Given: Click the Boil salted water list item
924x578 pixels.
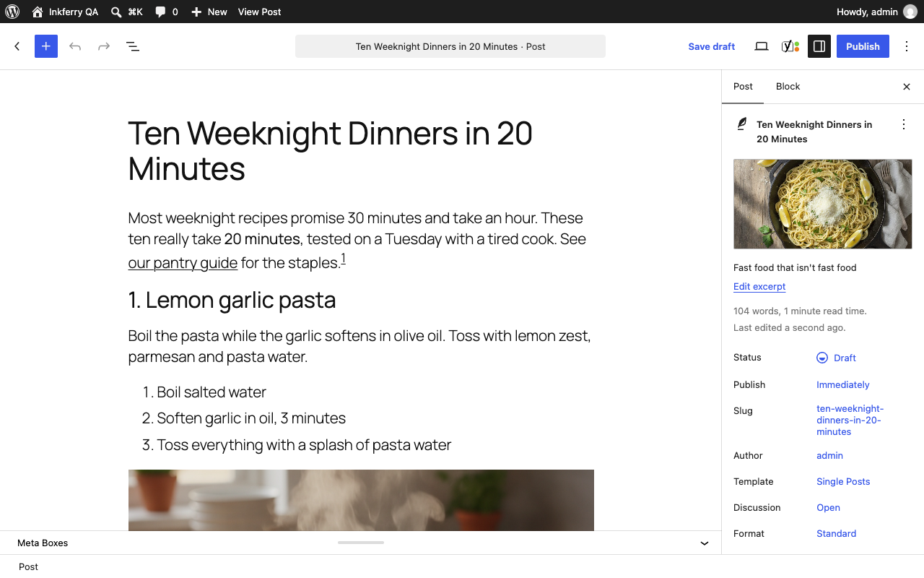Looking at the screenshot, I should pyautogui.click(x=212, y=392).
